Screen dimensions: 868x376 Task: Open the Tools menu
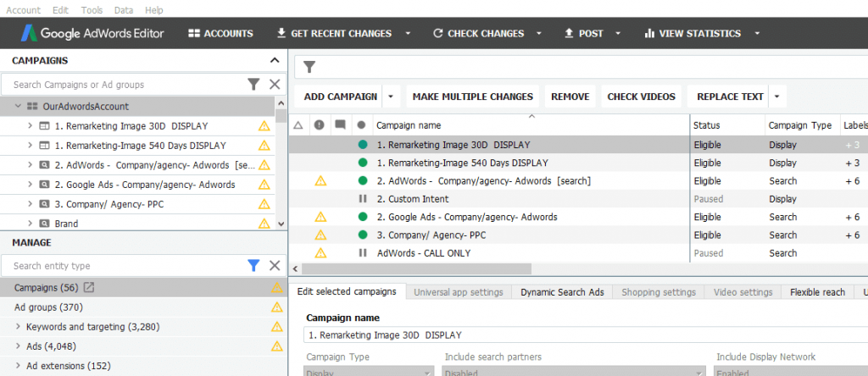(x=92, y=10)
